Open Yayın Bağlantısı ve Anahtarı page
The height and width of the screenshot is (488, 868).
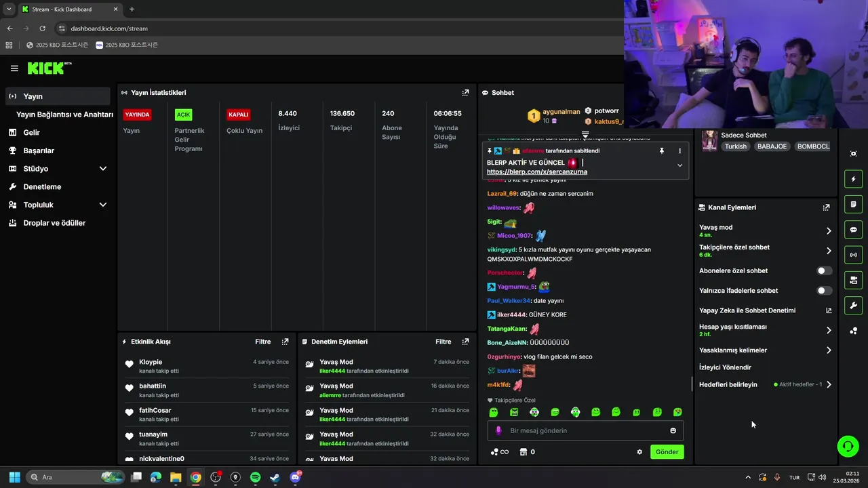tap(64, 115)
